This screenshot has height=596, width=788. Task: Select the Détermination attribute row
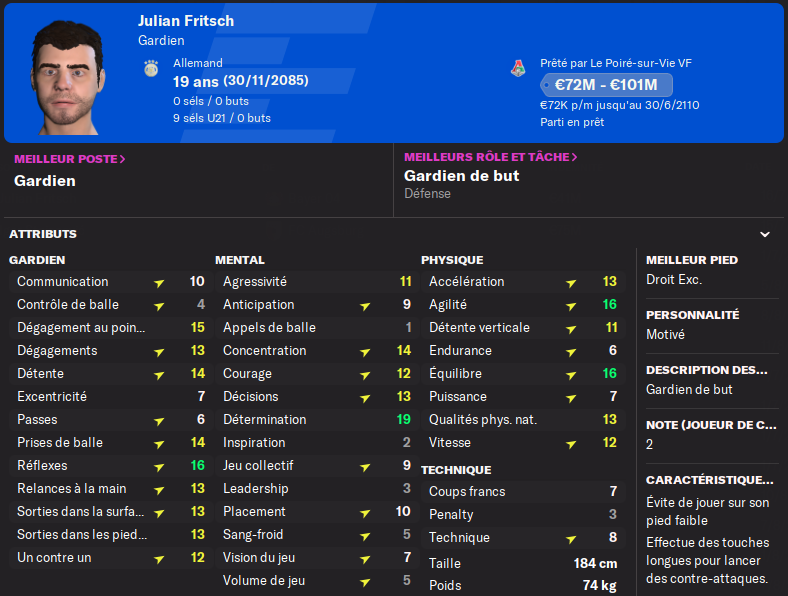point(317,420)
